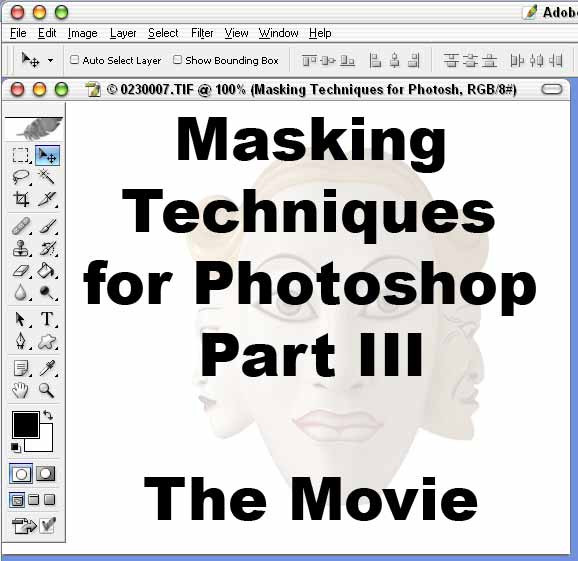
Task: Open the Layer menu
Action: pos(123,33)
